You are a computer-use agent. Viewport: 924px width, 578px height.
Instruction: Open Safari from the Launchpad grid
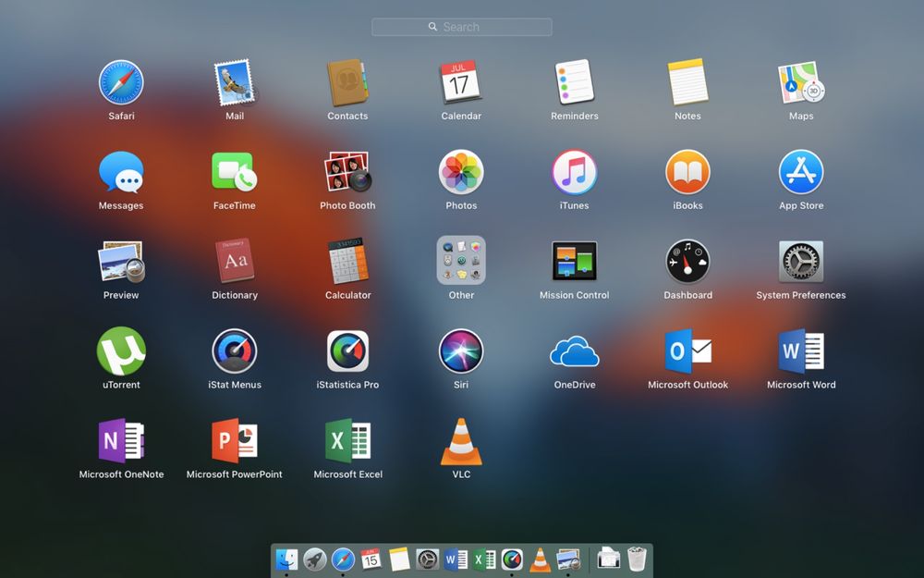(x=121, y=82)
